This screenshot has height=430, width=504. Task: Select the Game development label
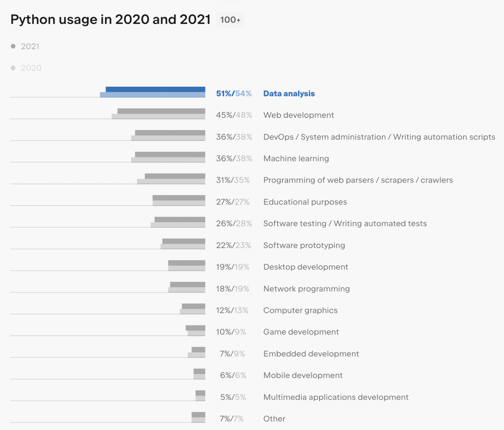[301, 332]
